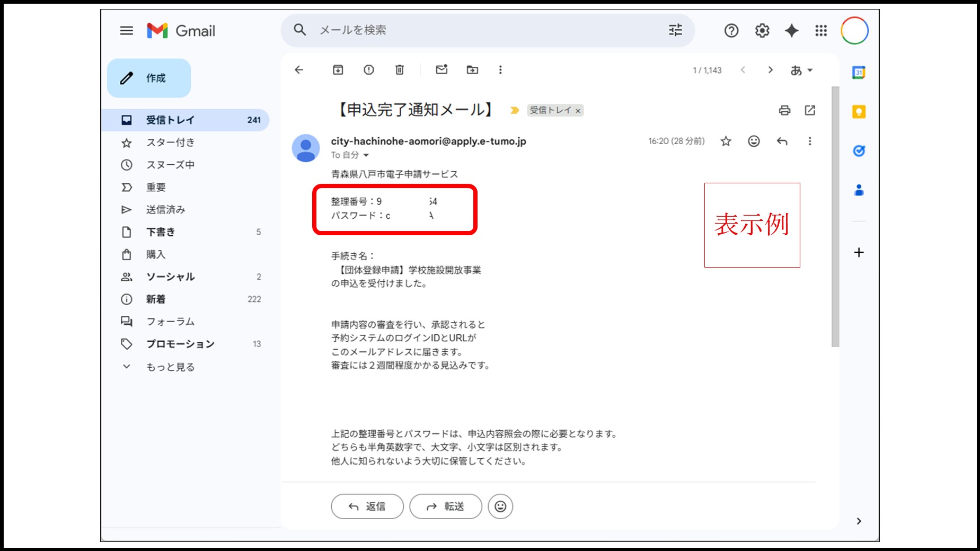Archive the open email

point(338,69)
